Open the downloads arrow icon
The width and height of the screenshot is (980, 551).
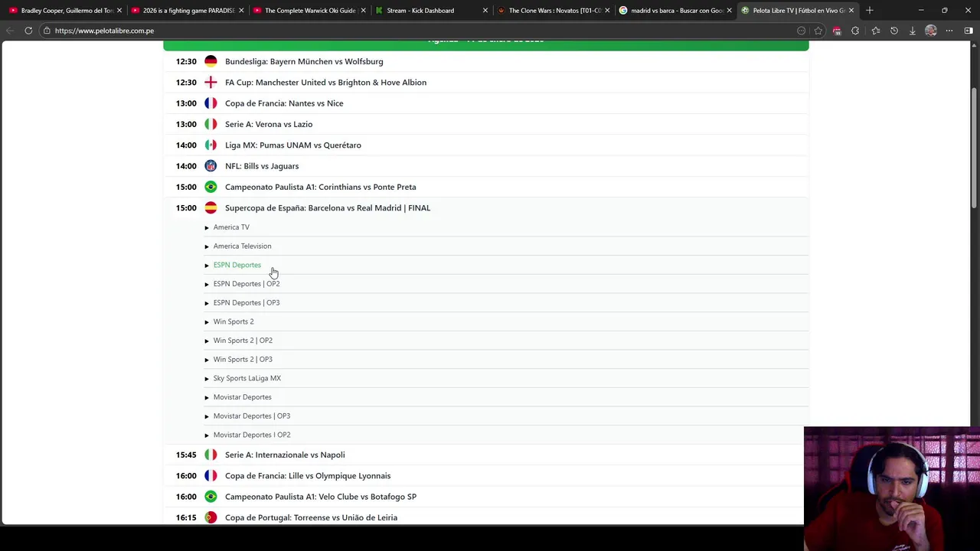point(913,31)
